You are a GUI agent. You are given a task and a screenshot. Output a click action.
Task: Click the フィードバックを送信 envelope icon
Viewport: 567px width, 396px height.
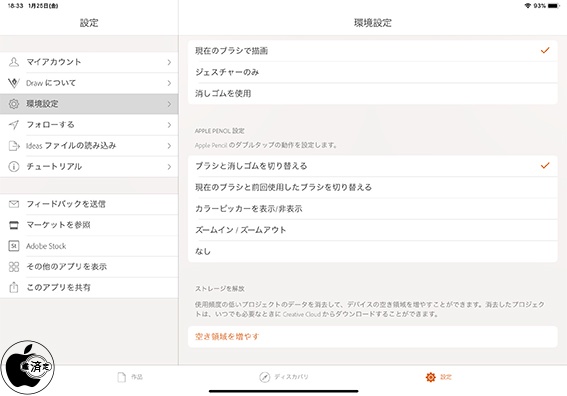(x=14, y=204)
